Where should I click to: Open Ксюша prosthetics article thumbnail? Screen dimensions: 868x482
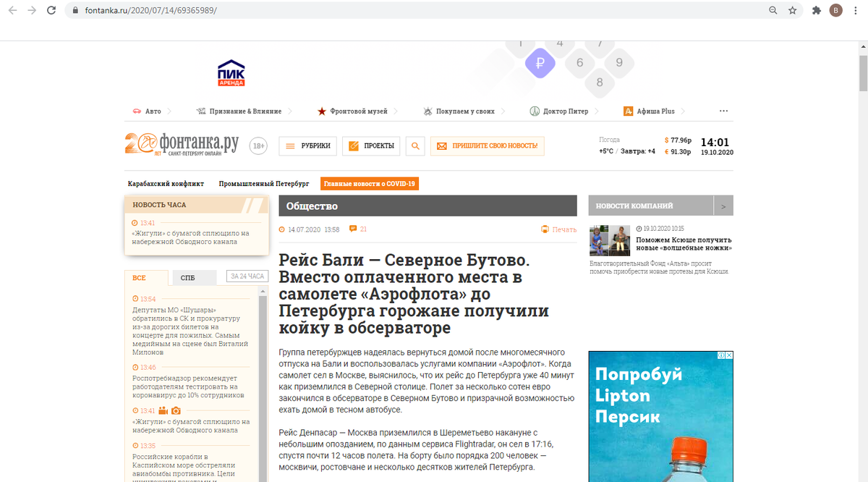point(609,240)
